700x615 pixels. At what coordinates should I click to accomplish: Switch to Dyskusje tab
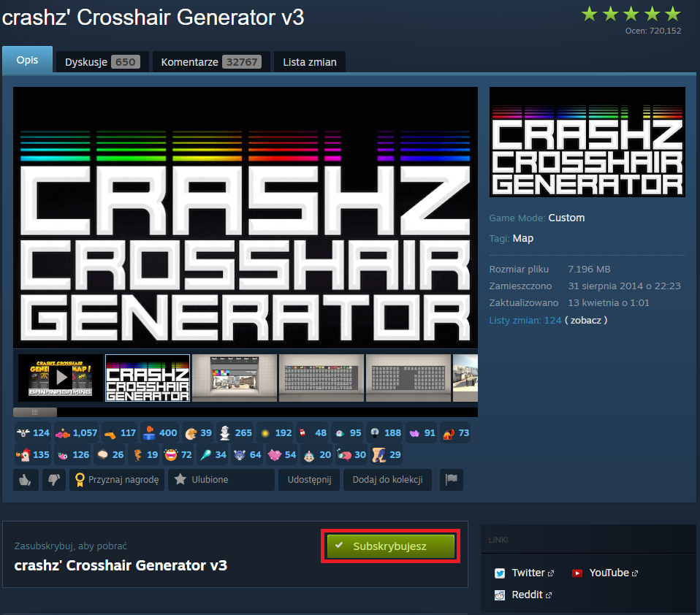tap(102, 61)
